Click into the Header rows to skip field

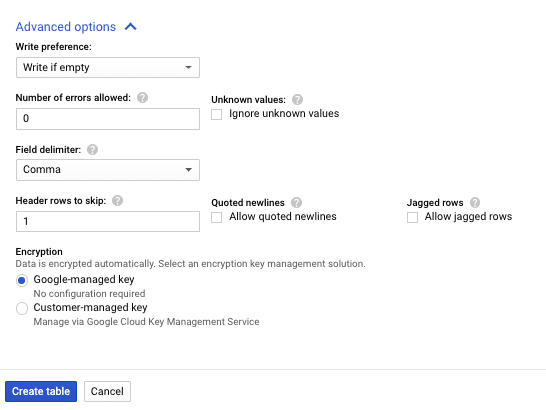coord(108,221)
